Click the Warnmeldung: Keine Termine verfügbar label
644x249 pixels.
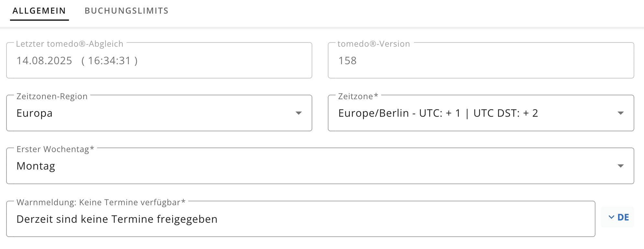click(x=101, y=202)
